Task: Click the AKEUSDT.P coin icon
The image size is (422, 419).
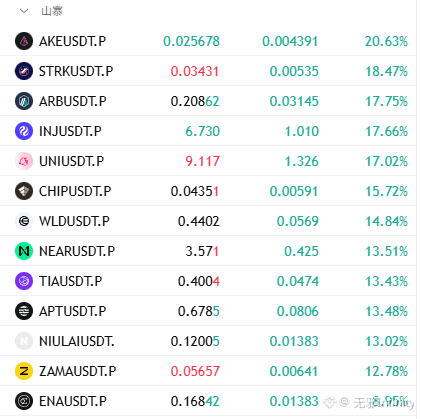Action: point(24,41)
